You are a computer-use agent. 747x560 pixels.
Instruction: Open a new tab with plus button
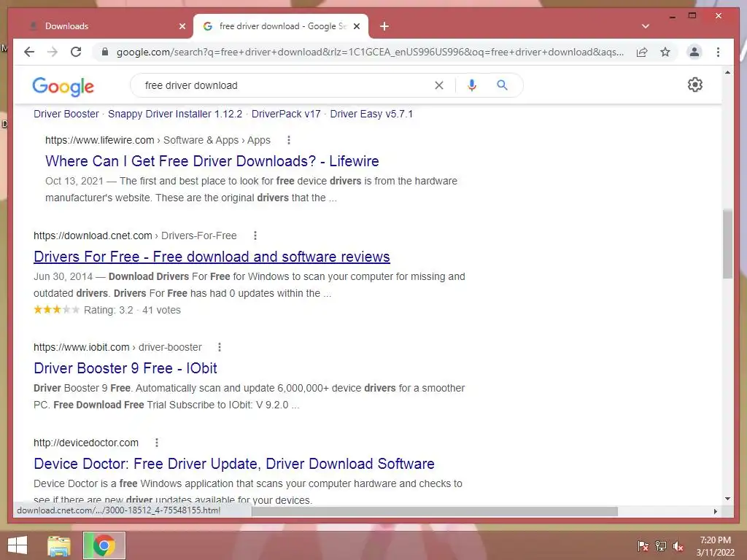[384, 26]
